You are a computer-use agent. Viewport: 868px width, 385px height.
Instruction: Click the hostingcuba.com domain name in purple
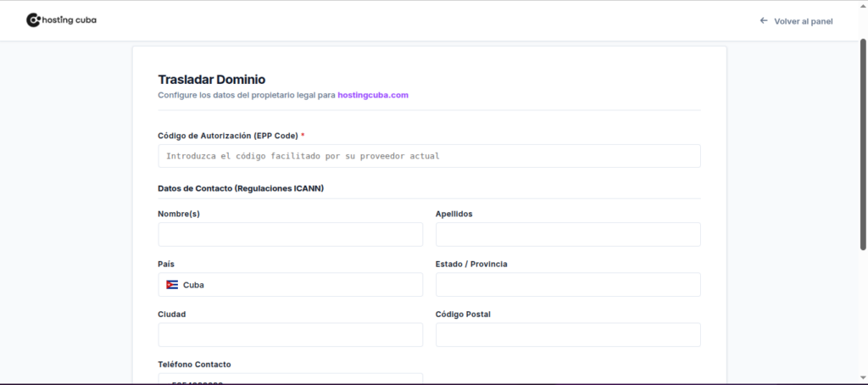(x=373, y=95)
